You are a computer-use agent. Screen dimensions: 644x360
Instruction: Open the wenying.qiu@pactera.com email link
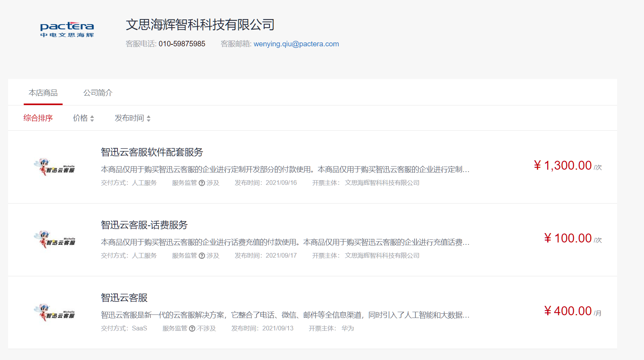tap(296, 44)
